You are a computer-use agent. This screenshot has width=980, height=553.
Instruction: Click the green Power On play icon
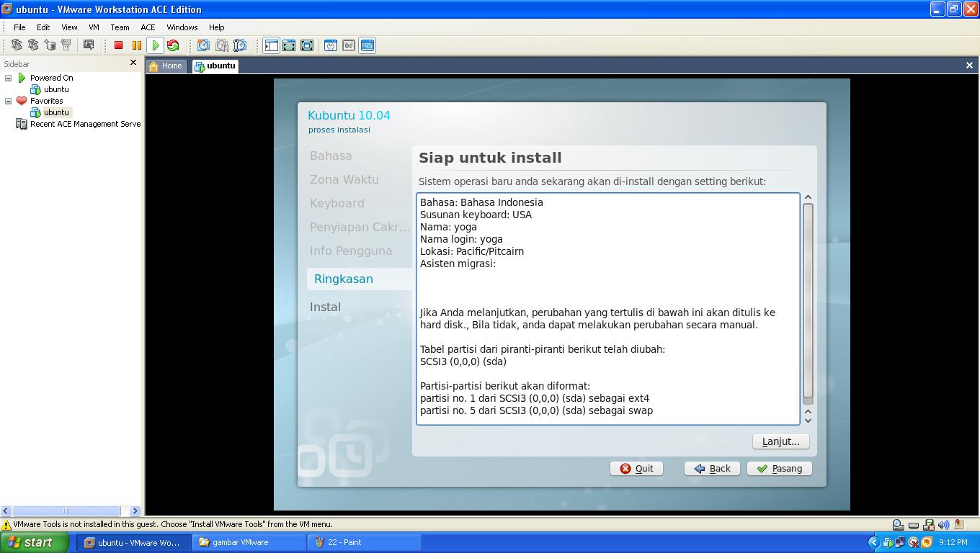coord(155,45)
